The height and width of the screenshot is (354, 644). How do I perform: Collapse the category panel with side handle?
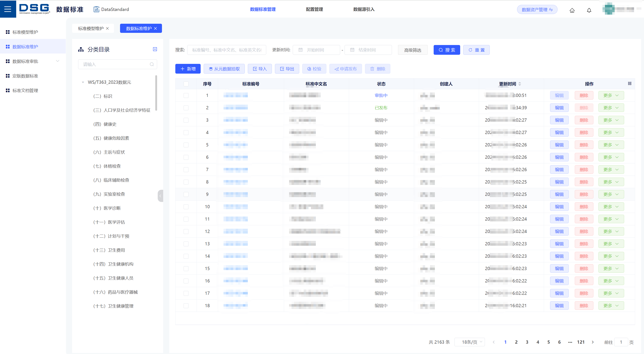tap(160, 196)
